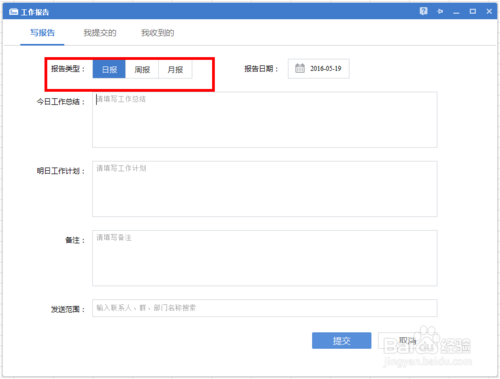Click the calendar icon beside report date
The height and width of the screenshot is (379, 500).
pos(300,68)
